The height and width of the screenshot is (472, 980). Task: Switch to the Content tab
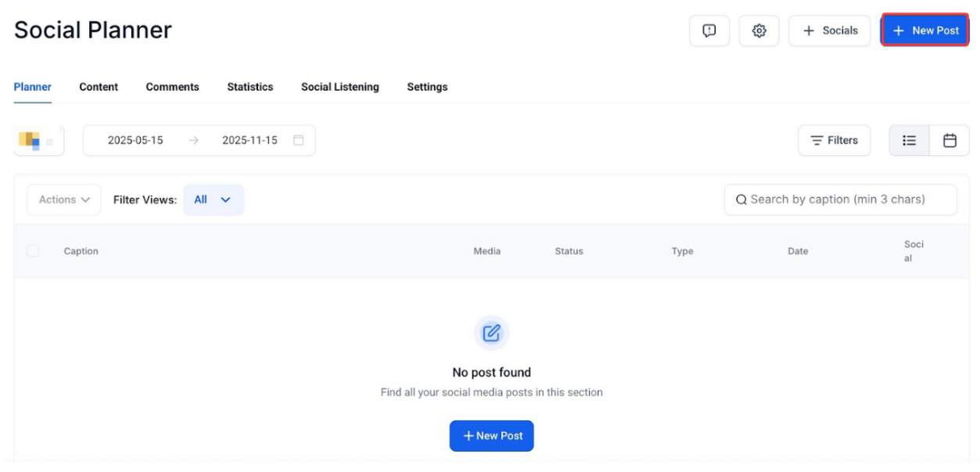pyautogui.click(x=99, y=87)
